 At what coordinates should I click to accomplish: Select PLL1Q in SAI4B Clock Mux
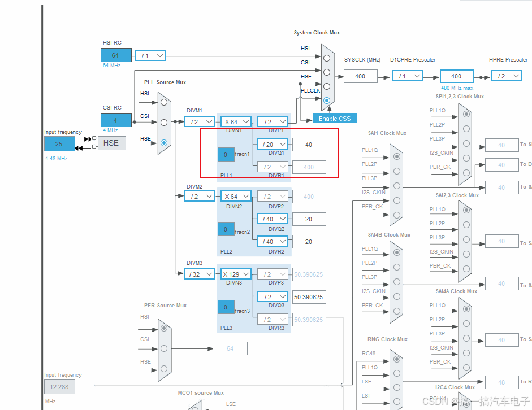pos(397,252)
